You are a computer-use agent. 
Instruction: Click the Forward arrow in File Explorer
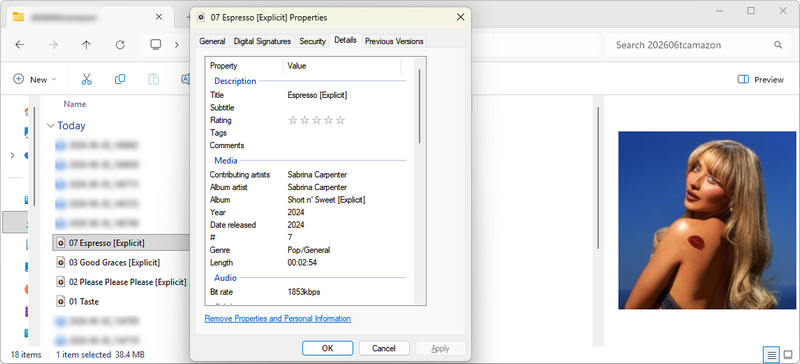pyautogui.click(x=53, y=45)
